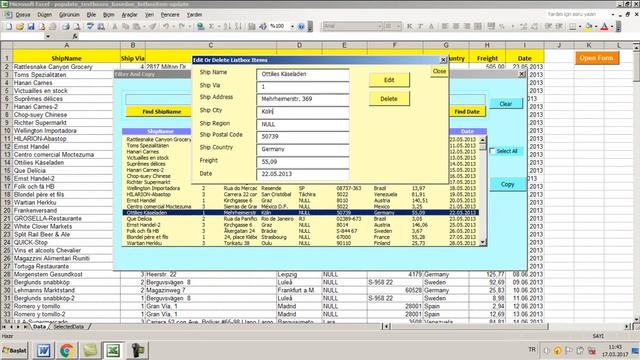
Task: Click the yellow Close button
Action: pyautogui.click(x=439, y=71)
